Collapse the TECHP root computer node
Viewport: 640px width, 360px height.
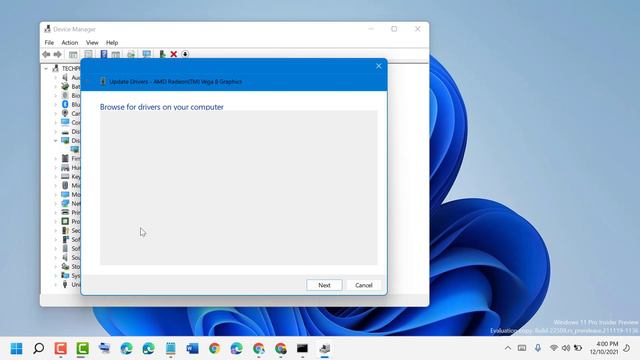click(x=46, y=69)
